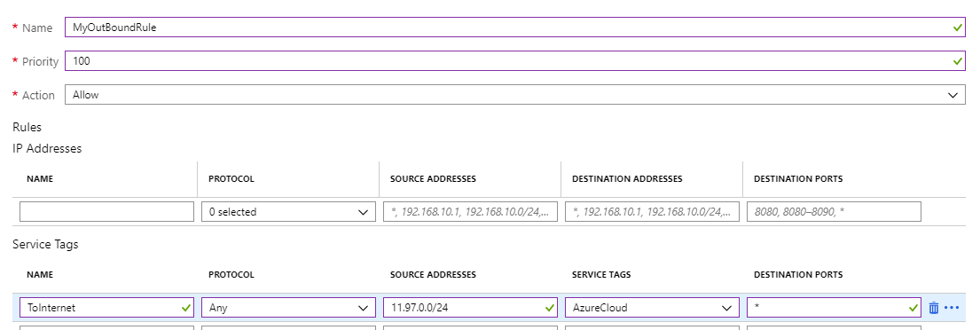Viewport: 980px width, 330px height.
Task: Click the IP Addresses PROTOCOL column header
Action: click(231, 179)
